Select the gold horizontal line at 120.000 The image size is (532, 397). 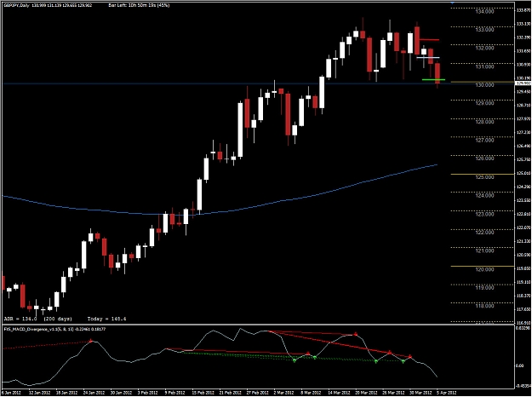[482, 267]
